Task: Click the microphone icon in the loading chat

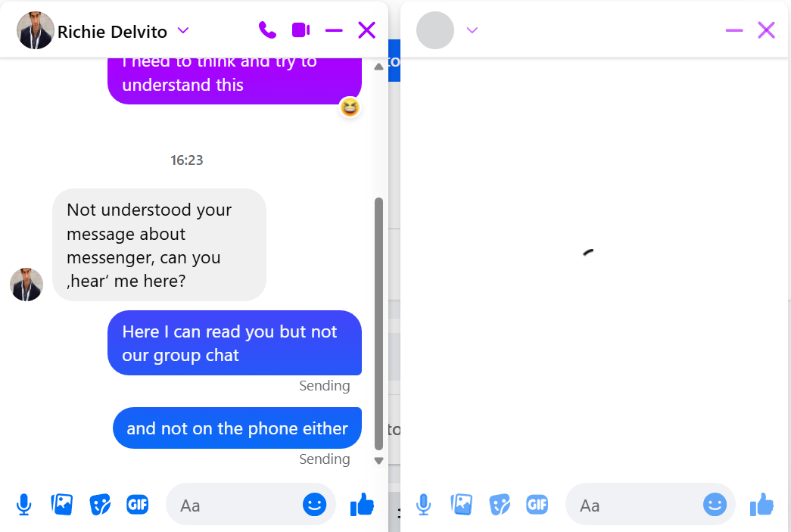Action: pyautogui.click(x=424, y=505)
